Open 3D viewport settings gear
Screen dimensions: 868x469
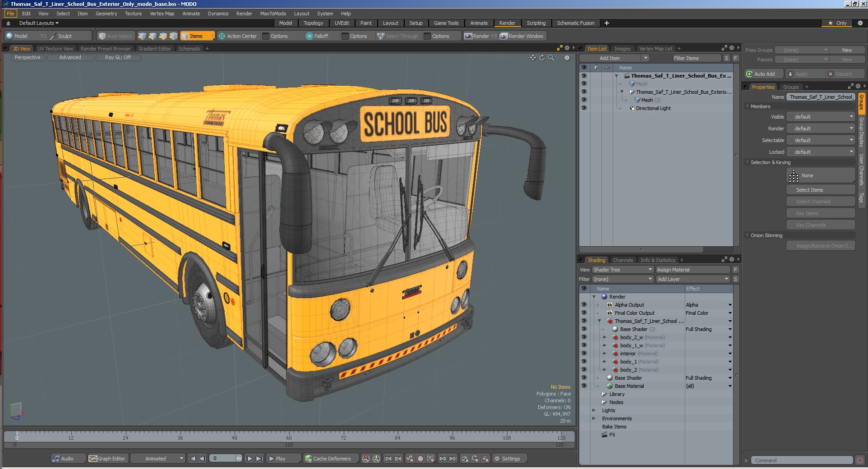[567, 58]
